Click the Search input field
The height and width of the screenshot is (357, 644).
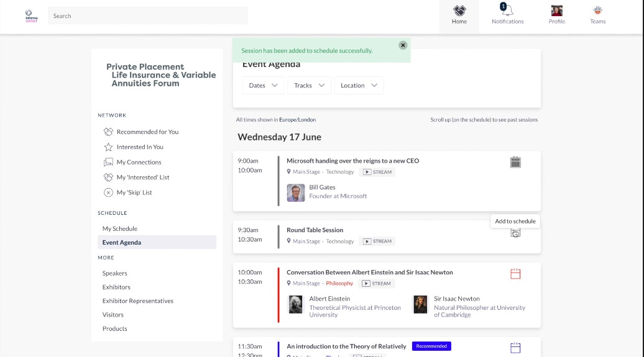coord(148,16)
